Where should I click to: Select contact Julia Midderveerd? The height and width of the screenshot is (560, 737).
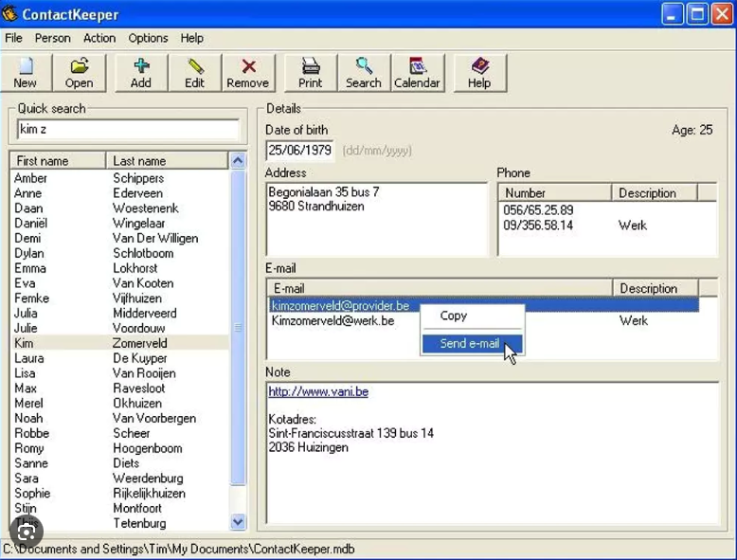(120, 313)
